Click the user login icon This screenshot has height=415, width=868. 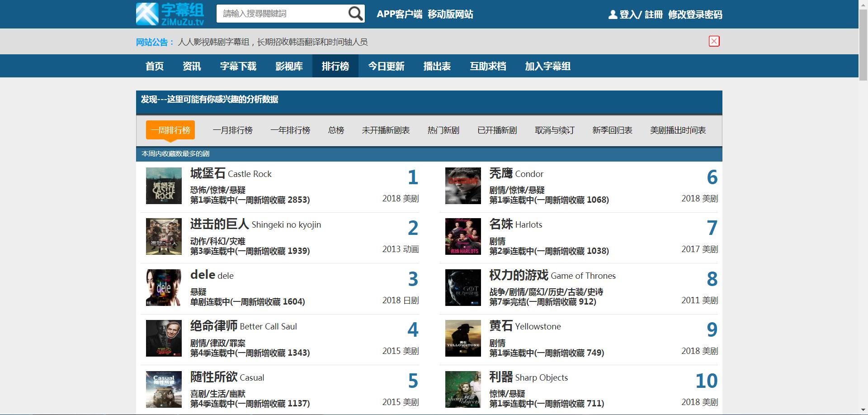coord(613,14)
